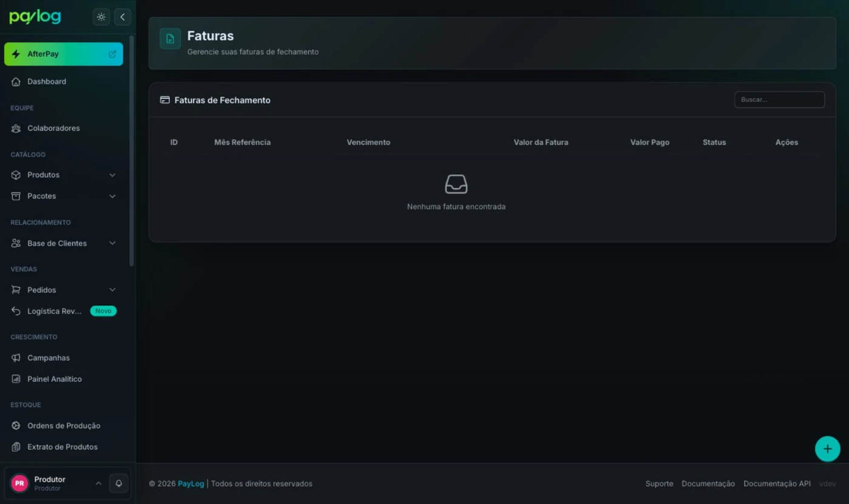Expand the Base de Clientes chevron
Screen dimensions: 849x504
pos(112,243)
